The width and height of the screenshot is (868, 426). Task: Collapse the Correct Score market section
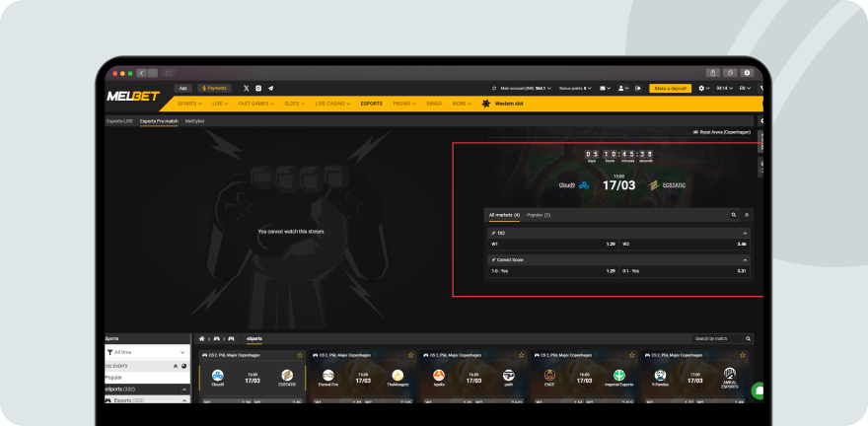coord(745,259)
